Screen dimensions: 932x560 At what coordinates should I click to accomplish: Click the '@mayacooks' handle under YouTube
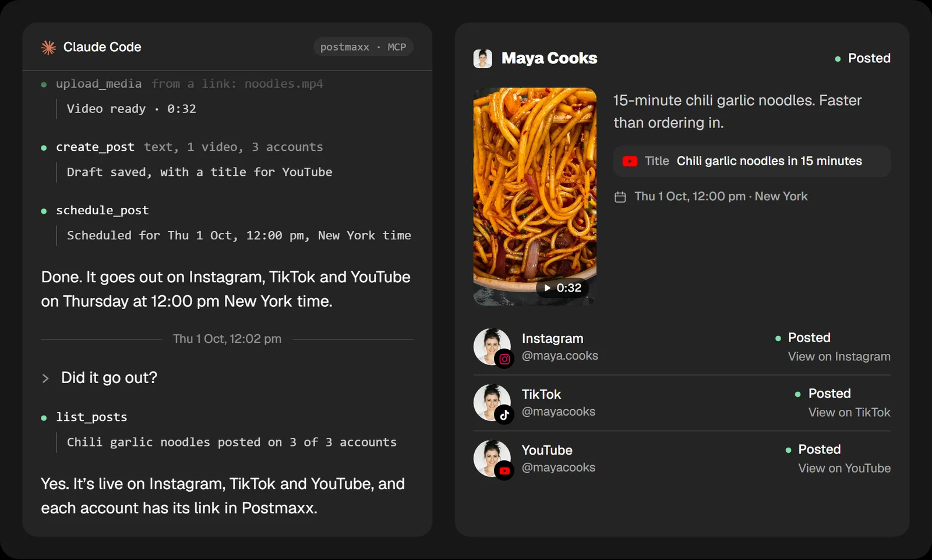(x=558, y=467)
